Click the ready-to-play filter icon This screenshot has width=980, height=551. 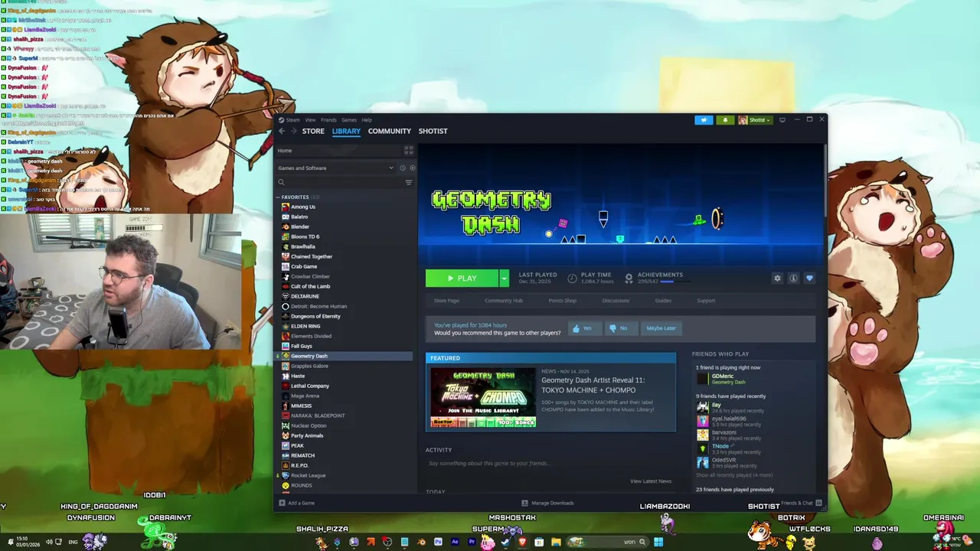point(412,168)
